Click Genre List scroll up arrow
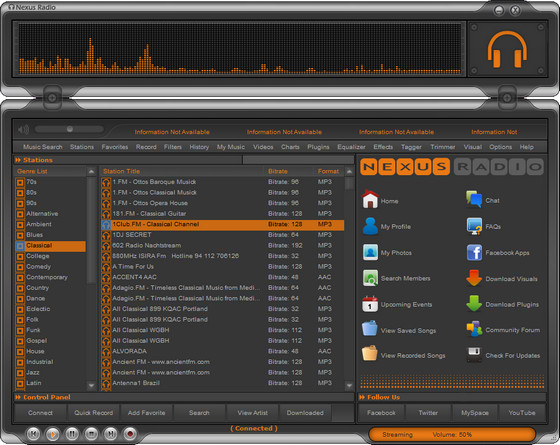This screenshot has height=445, width=560. coord(91,171)
